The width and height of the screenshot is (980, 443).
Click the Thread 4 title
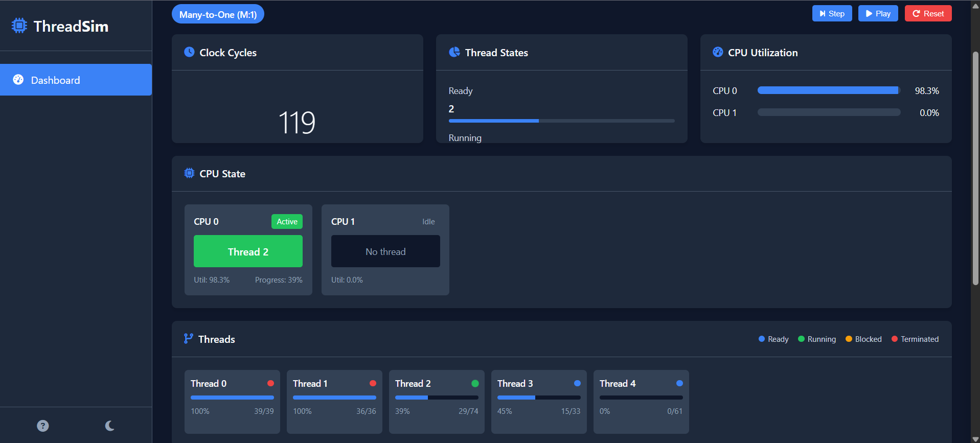pyautogui.click(x=618, y=383)
